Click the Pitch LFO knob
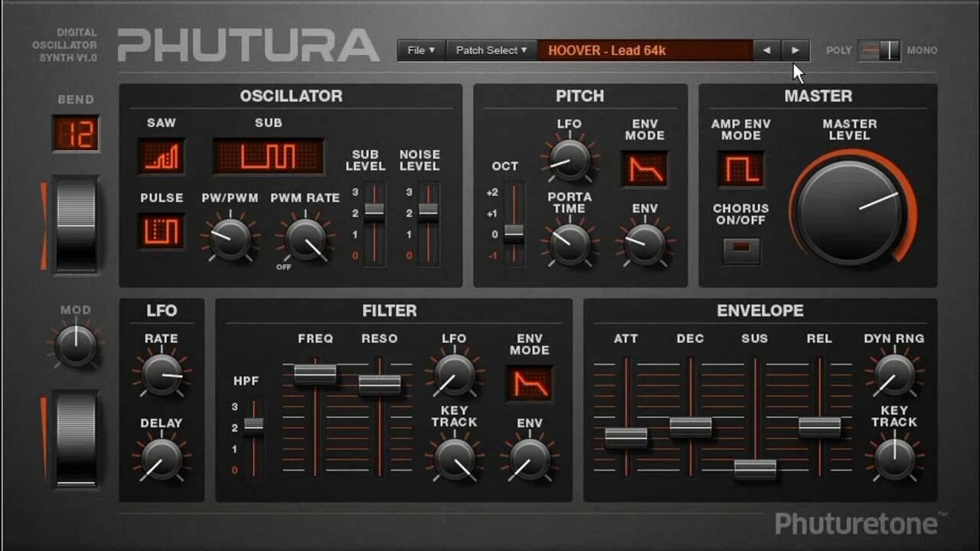The image size is (980, 551). (570, 160)
